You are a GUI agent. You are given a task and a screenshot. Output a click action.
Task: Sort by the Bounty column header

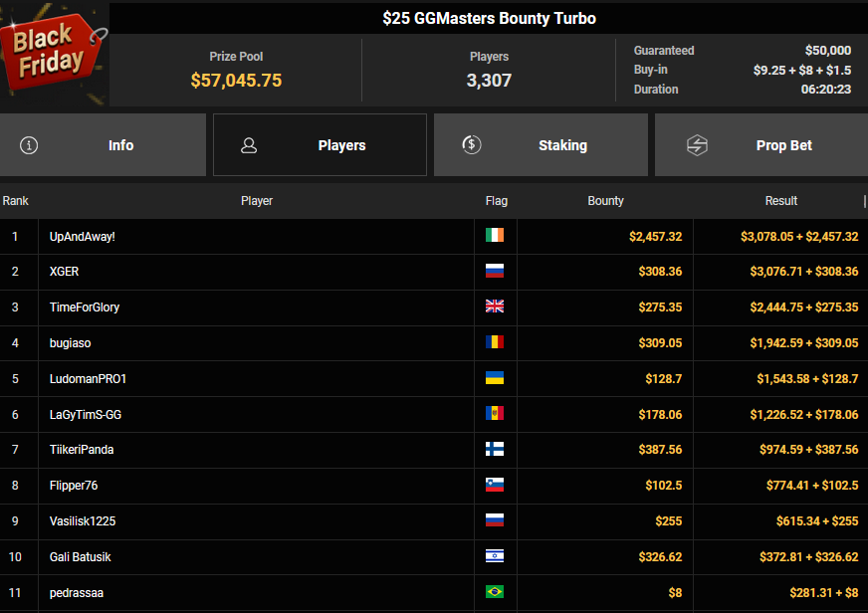[x=605, y=201]
